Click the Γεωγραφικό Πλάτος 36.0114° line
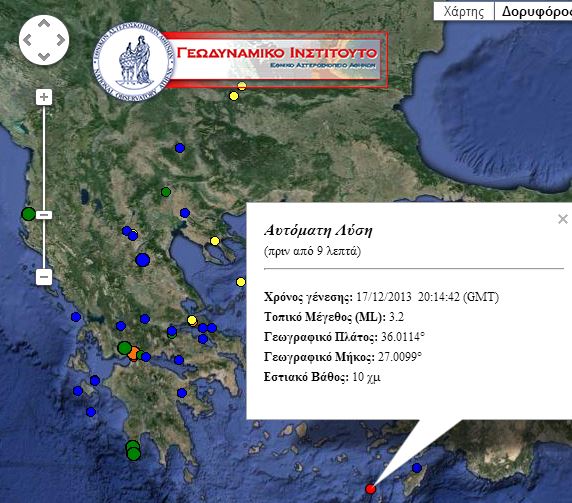 pyautogui.click(x=344, y=337)
